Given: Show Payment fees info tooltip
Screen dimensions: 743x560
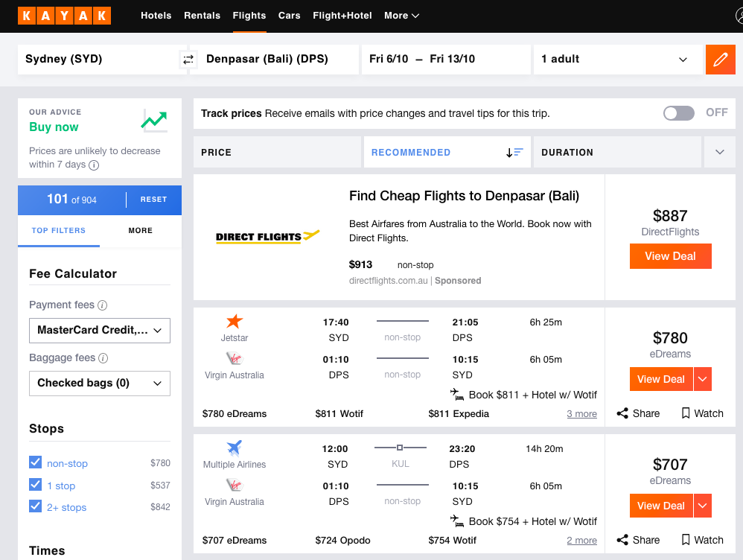Looking at the screenshot, I should [102, 305].
